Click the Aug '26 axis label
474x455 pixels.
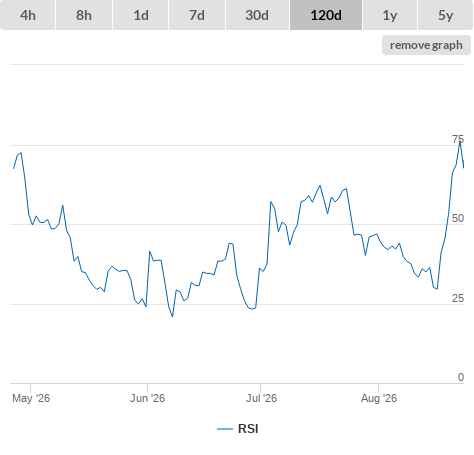point(379,398)
